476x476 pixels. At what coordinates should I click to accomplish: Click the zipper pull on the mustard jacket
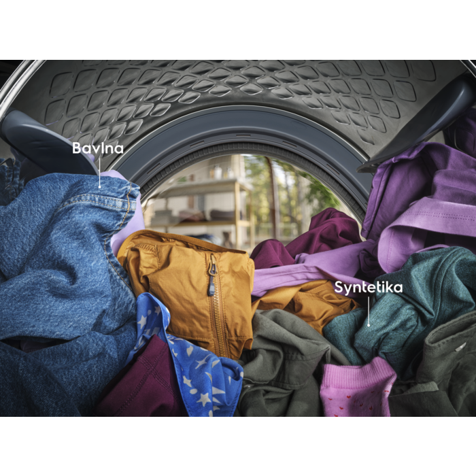(x=212, y=277)
